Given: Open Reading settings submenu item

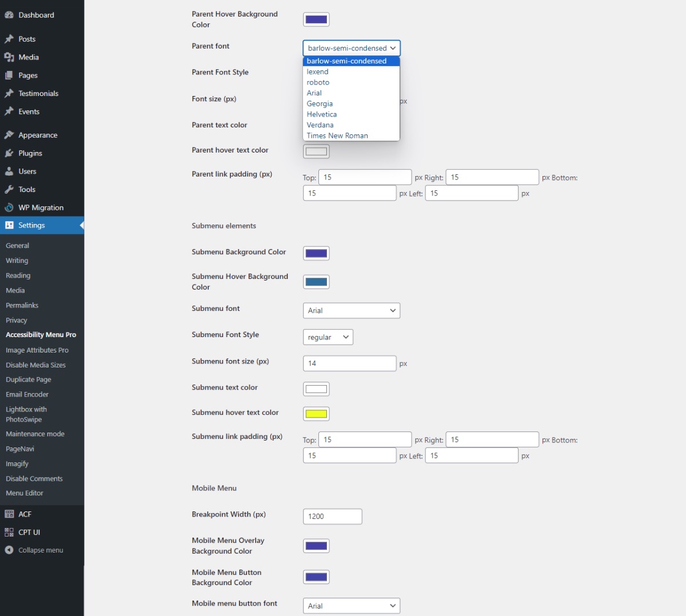Looking at the screenshot, I should tap(18, 275).
